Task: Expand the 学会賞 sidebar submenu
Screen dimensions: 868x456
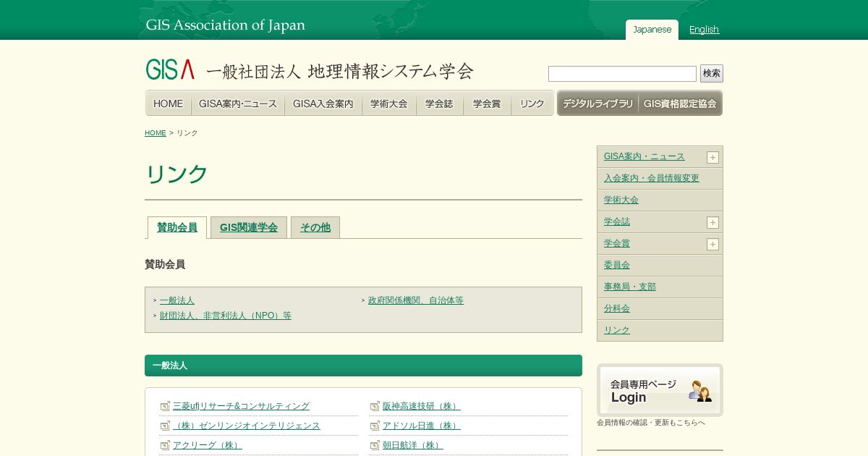Action: pyautogui.click(x=712, y=244)
